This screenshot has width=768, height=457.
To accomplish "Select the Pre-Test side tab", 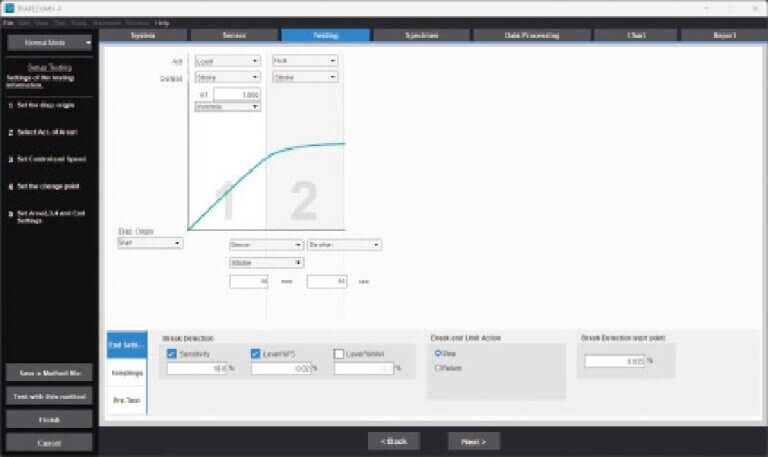I will pyautogui.click(x=126, y=400).
